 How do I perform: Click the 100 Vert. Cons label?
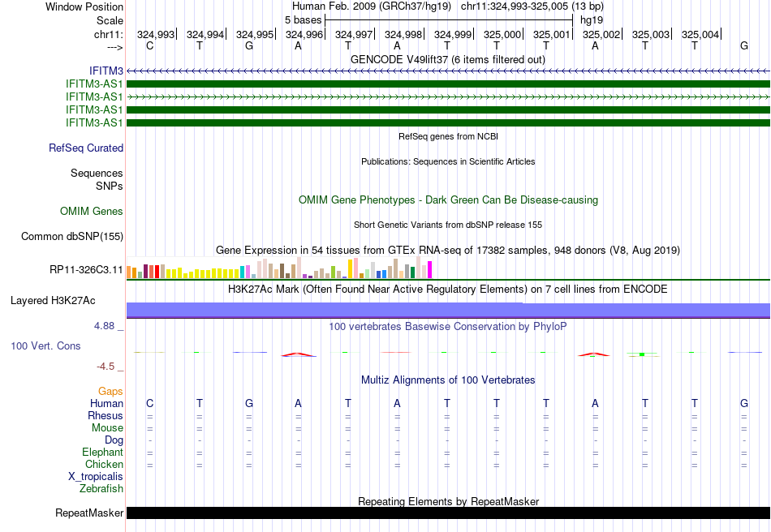[x=45, y=345]
